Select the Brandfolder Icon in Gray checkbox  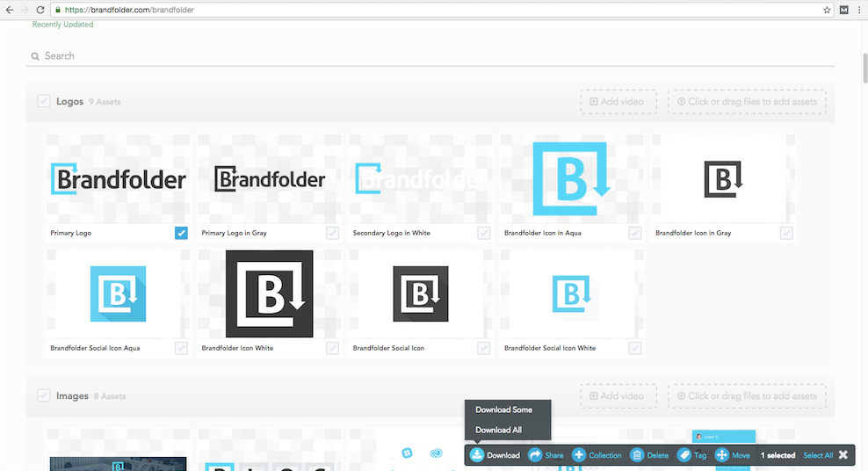click(786, 233)
